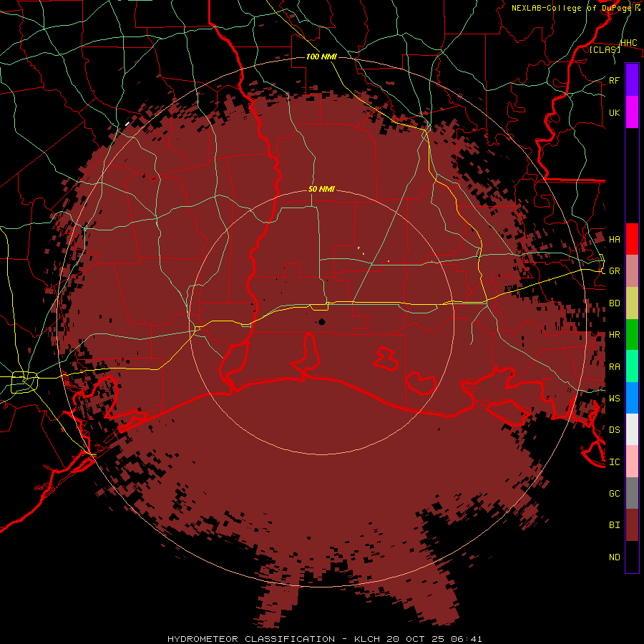Click the UK magenta legend swatch
This screenshot has width=644, height=644.
point(632,112)
